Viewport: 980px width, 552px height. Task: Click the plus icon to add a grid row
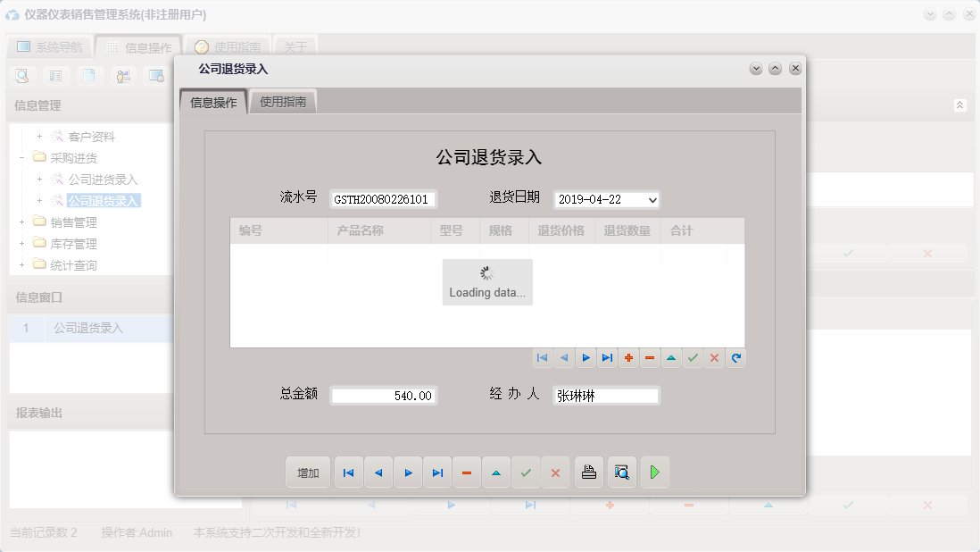tap(628, 357)
